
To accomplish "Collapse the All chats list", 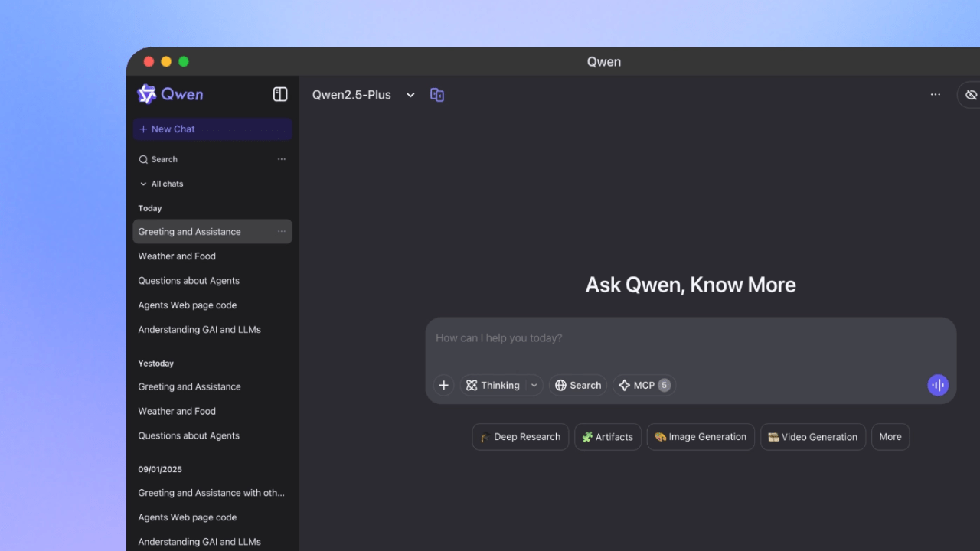I will (x=161, y=184).
